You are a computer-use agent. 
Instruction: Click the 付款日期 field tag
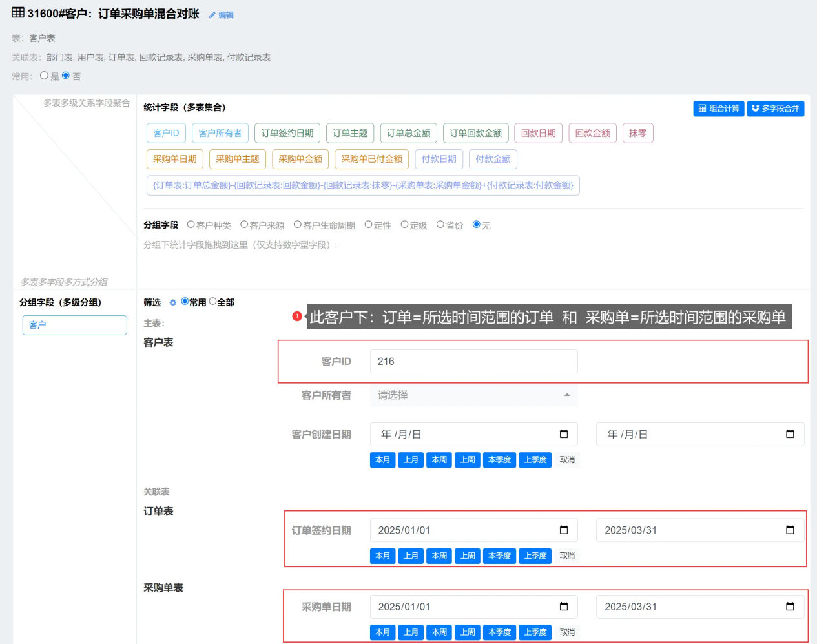point(439,159)
